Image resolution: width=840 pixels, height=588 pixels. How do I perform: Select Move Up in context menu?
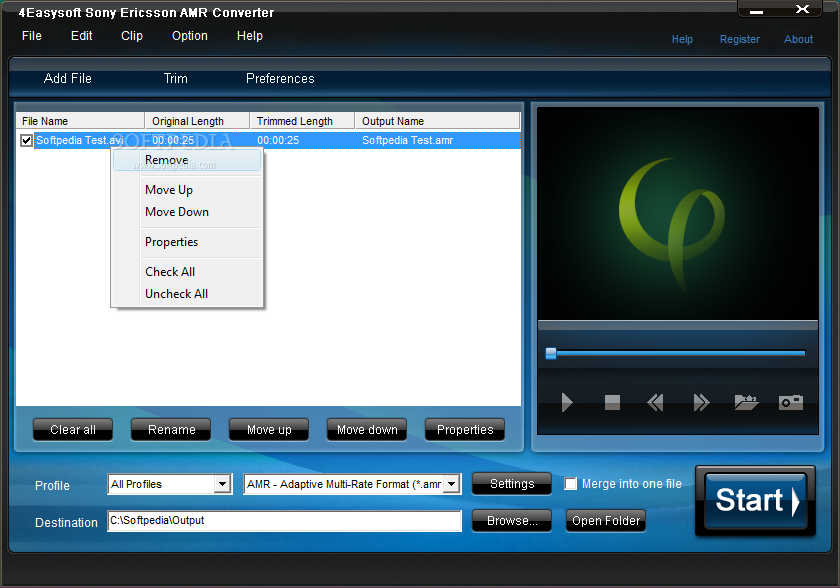pyautogui.click(x=187, y=190)
